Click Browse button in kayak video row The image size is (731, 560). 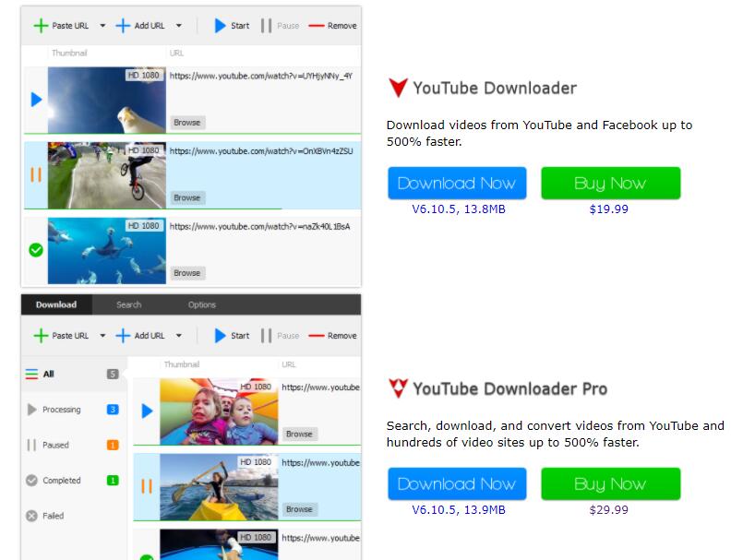[x=299, y=509]
